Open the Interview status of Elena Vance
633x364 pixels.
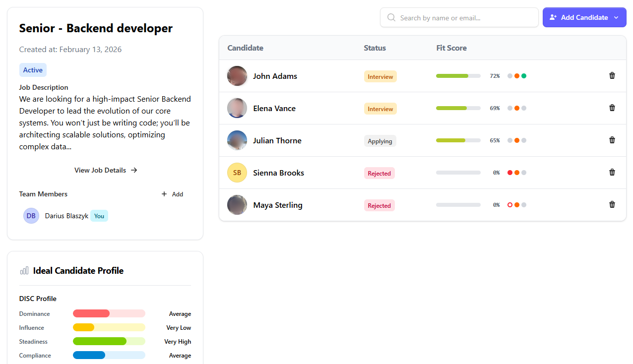[x=380, y=109]
